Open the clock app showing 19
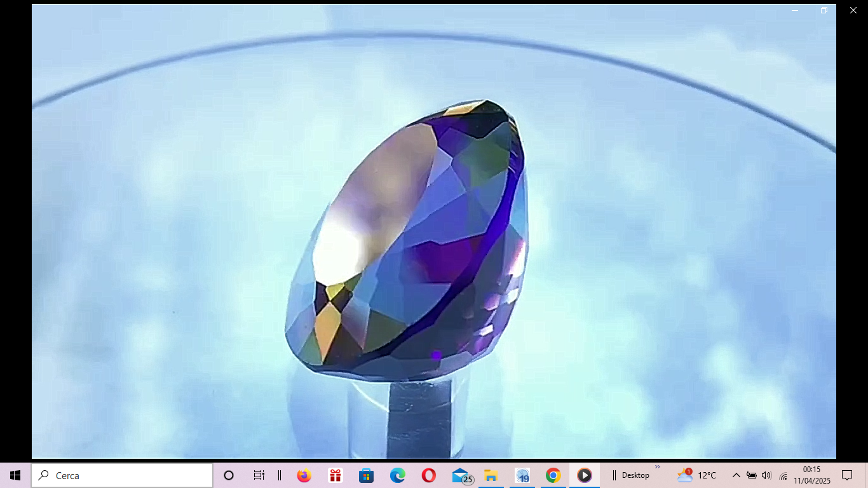The height and width of the screenshot is (488, 868). [x=522, y=475]
